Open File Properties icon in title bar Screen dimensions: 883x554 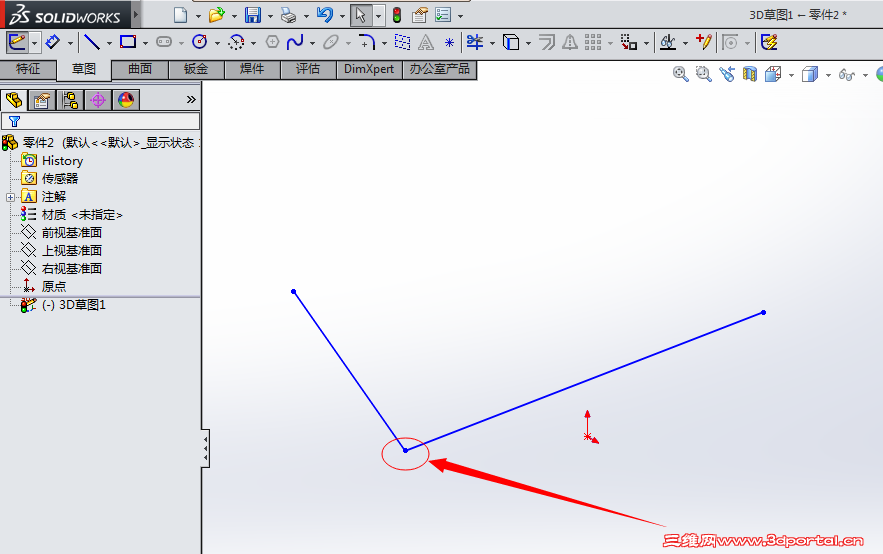pyautogui.click(x=419, y=15)
